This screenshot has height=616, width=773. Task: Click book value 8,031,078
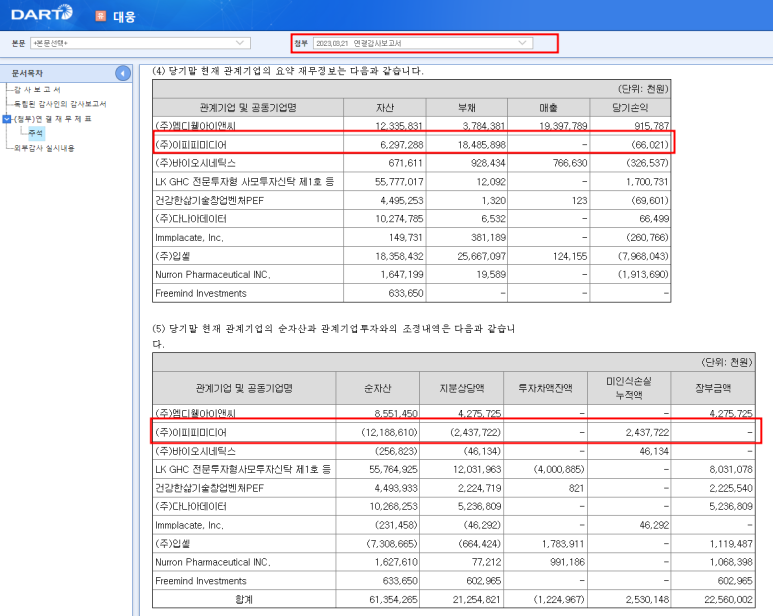tap(731, 470)
